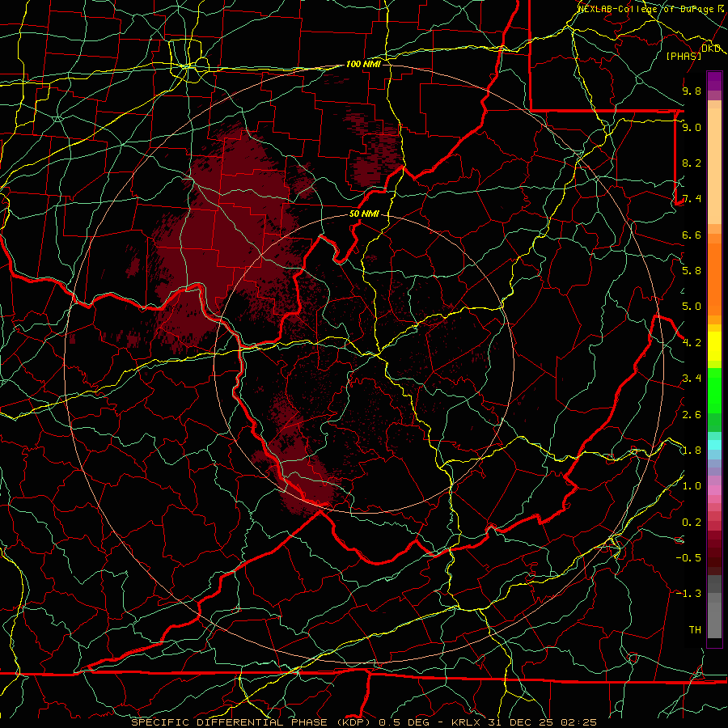Screen dimensions: 728x728
Task: Select the 9.0 value on the color scale
Action: (x=692, y=127)
